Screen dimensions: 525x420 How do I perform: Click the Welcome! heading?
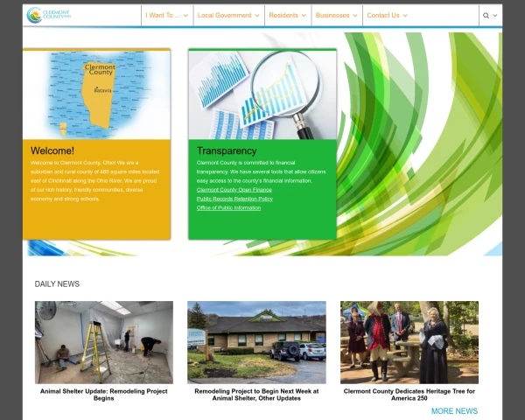click(x=52, y=150)
